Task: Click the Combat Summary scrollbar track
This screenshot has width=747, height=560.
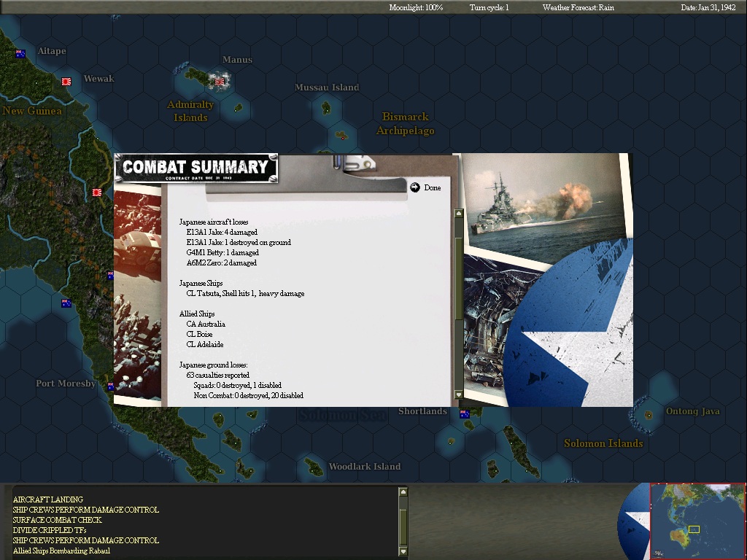Action: tap(458, 304)
